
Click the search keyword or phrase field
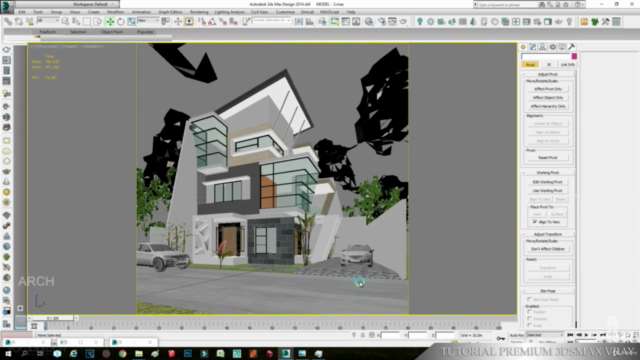(507, 4)
